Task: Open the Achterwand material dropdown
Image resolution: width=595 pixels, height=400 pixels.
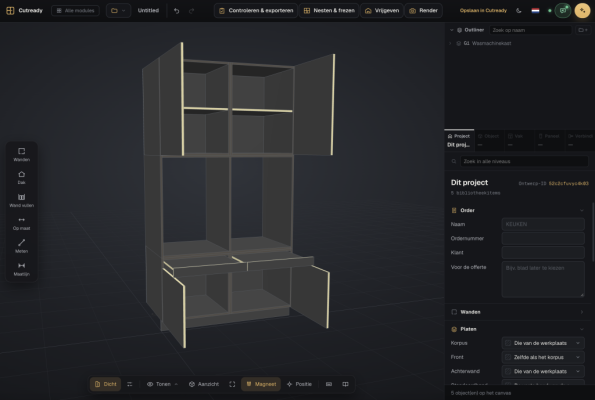Action: click(543, 371)
